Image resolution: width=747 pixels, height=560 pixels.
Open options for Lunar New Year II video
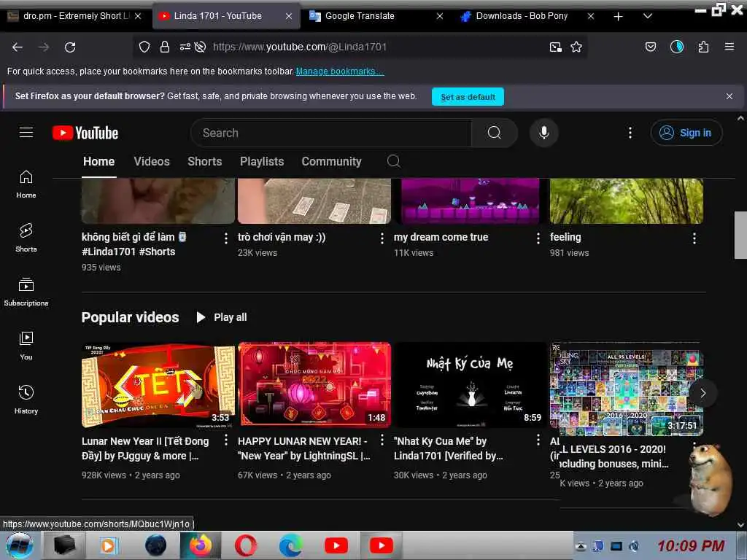pos(226,440)
